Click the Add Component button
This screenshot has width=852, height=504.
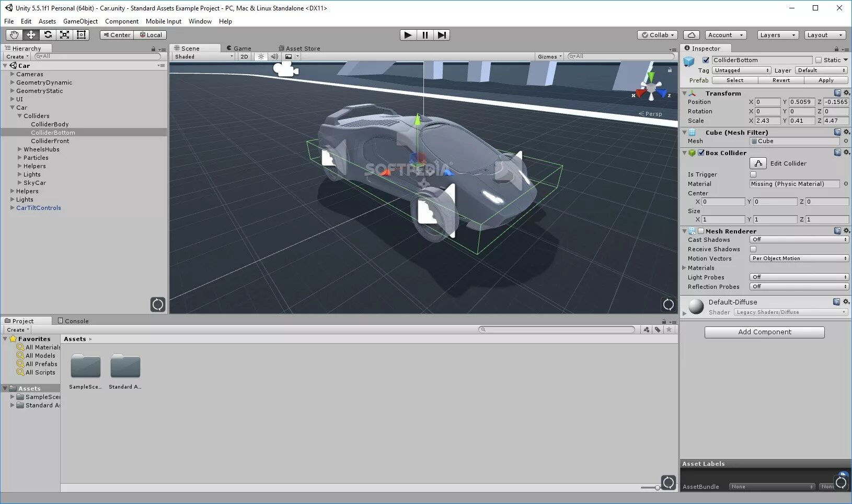pyautogui.click(x=765, y=332)
